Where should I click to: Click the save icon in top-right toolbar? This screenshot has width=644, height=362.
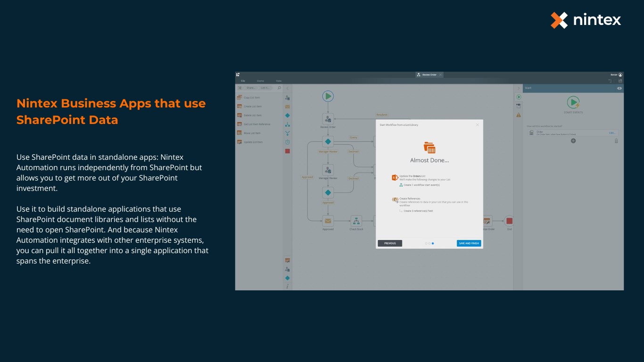point(620,81)
